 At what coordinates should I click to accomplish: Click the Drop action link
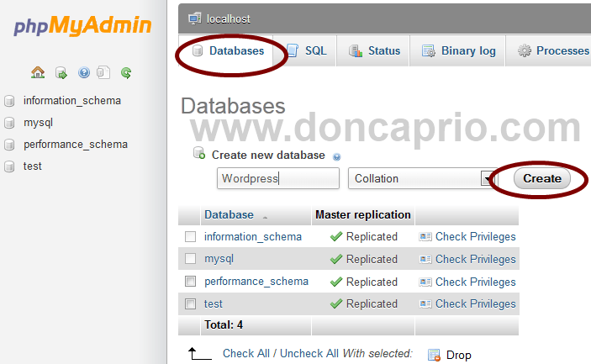pyautogui.click(x=459, y=355)
